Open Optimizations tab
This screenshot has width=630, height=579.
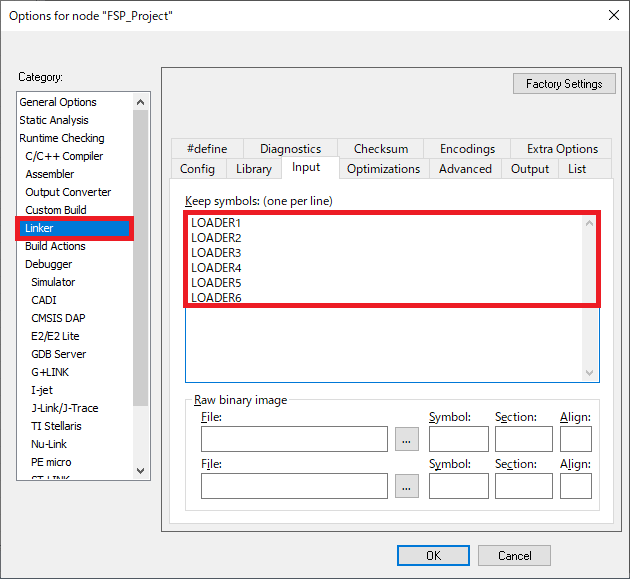click(x=384, y=169)
